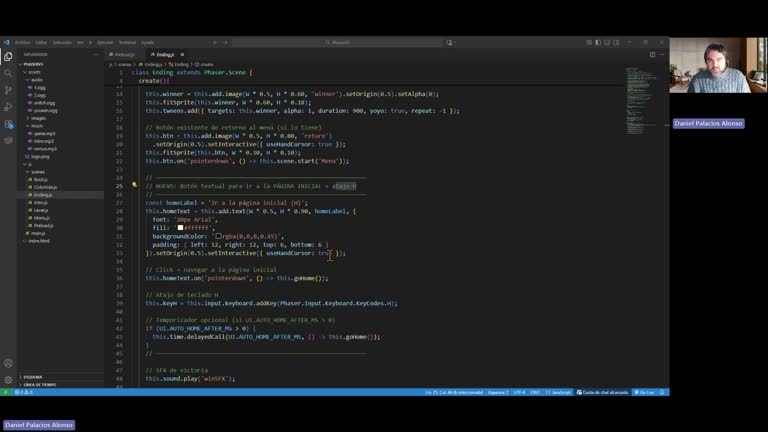
Task: Open main.js in the explorer
Action: [38, 233]
